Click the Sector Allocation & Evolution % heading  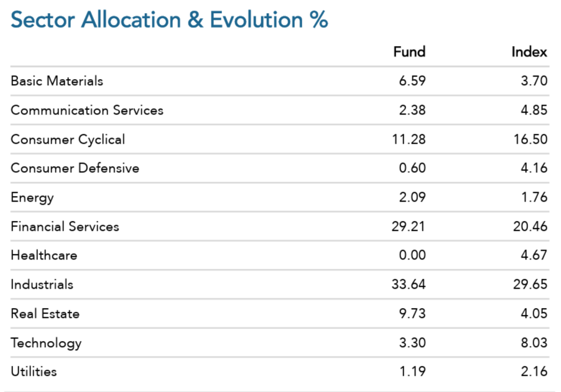coord(169,19)
